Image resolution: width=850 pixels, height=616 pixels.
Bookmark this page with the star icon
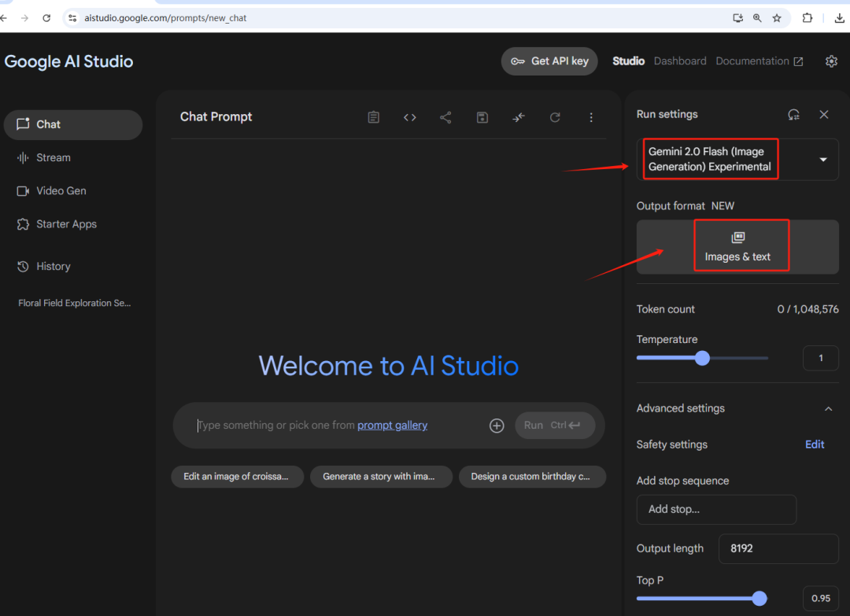tap(777, 18)
